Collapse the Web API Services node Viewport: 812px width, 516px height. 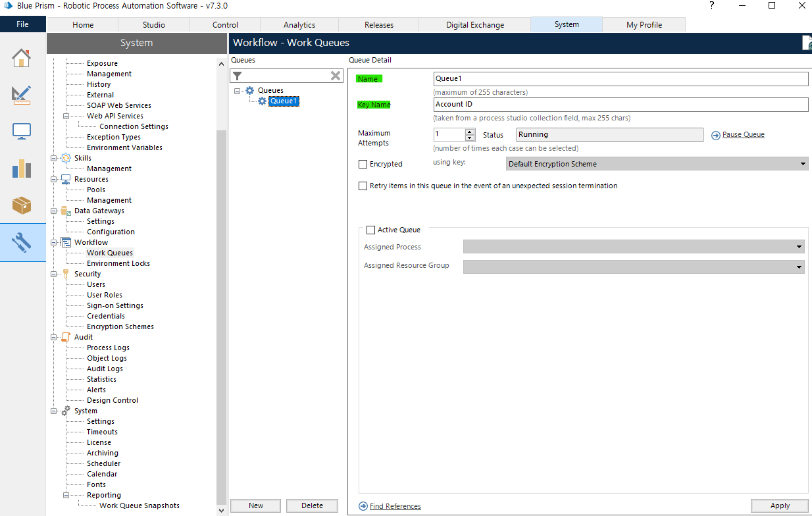pos(66,116)
